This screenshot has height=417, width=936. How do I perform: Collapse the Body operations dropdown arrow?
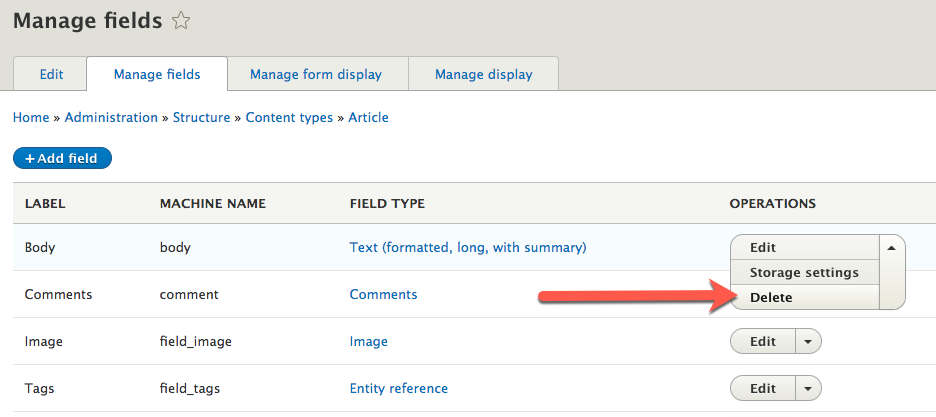(x=892, y=246)
